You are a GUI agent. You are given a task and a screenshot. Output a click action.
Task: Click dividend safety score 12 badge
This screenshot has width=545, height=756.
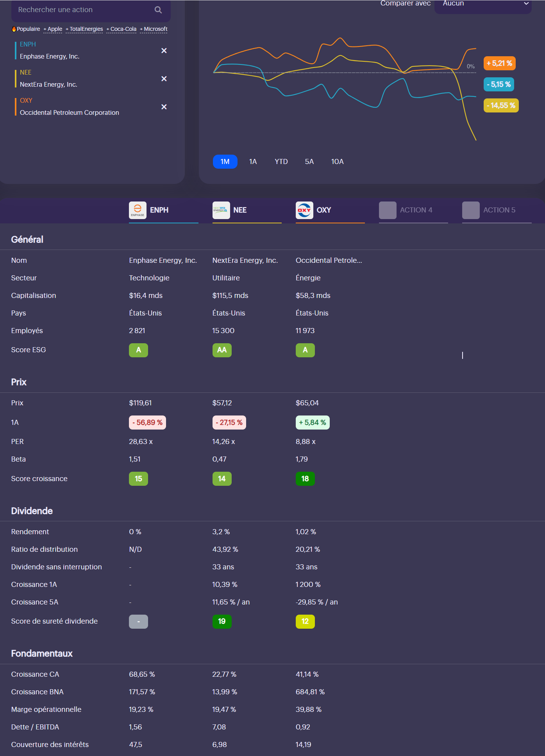click(x=305, y=622)
